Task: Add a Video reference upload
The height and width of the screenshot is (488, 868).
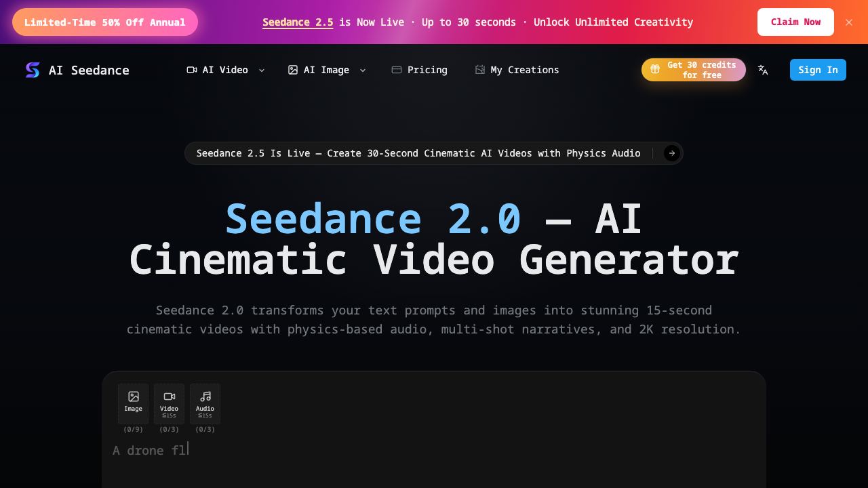Action: (169, 404)
